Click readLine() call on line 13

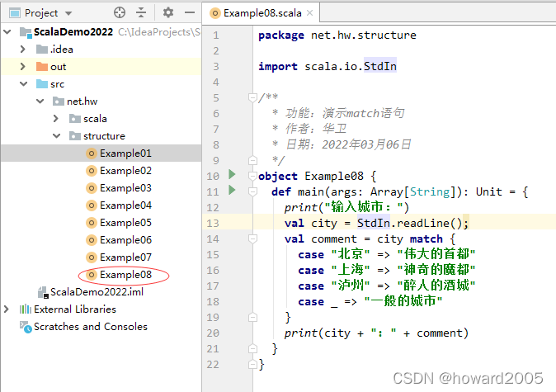(x=429, y=223)
